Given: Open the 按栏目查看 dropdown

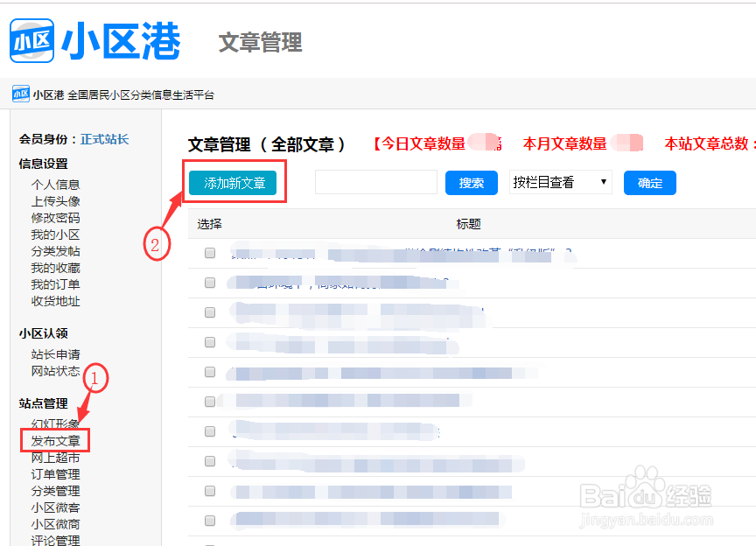Looking at the screenshot, I should [559, 180].
